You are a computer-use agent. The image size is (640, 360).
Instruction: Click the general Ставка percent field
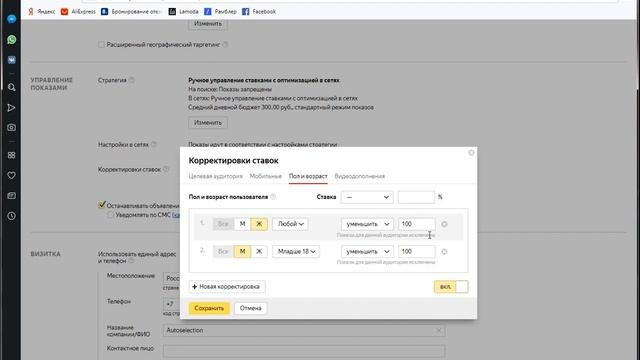(x=416, y=197)
